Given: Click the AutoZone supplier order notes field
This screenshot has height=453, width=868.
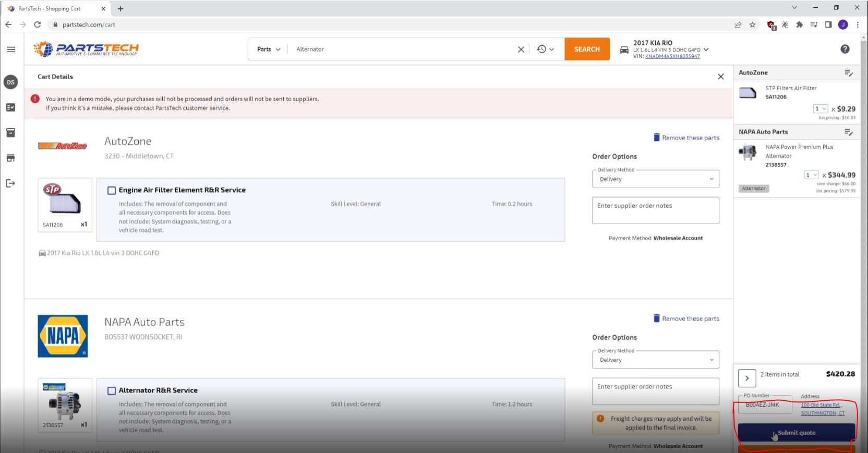Looking at the screenshot, I should [x=655, y=210].
